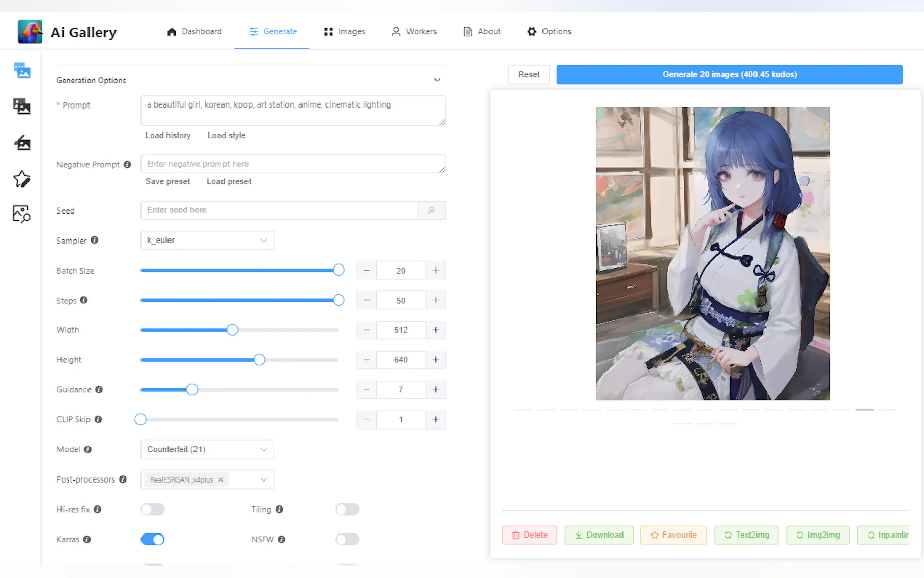This screenshot has height=578, width=924.
Task: Click Generate 20 images button
Action: pyautogui.click(x=729, y=75)
